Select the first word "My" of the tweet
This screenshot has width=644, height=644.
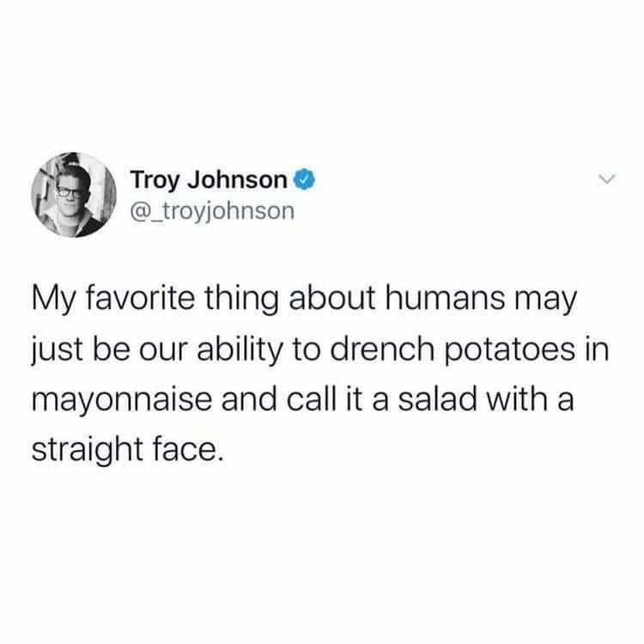(x=54, y=301)
